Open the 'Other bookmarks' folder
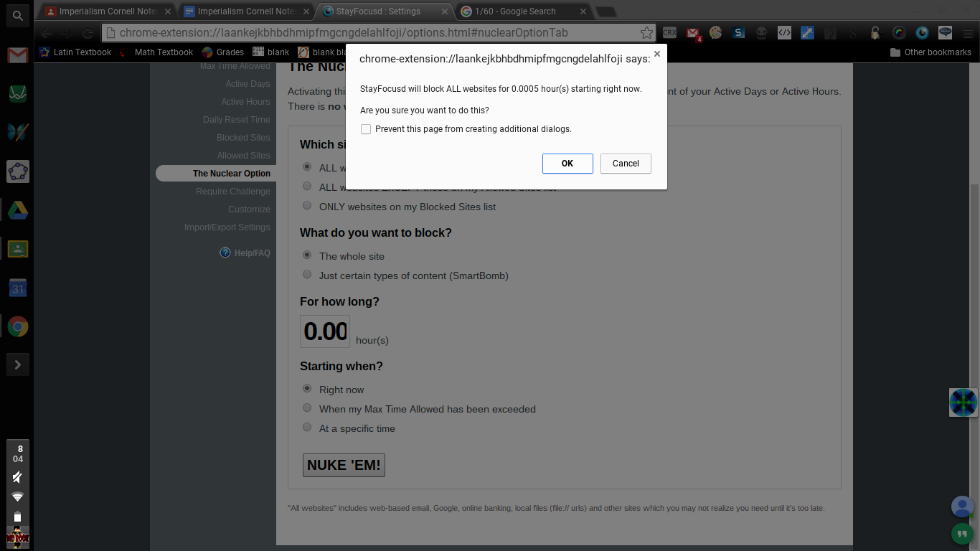Viewport: 980px width, 551px height. click(x=930, y=52)
